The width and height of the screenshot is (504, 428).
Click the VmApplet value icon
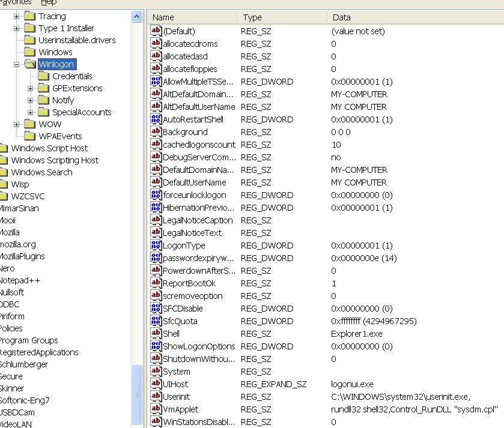[x=156, y=409]
